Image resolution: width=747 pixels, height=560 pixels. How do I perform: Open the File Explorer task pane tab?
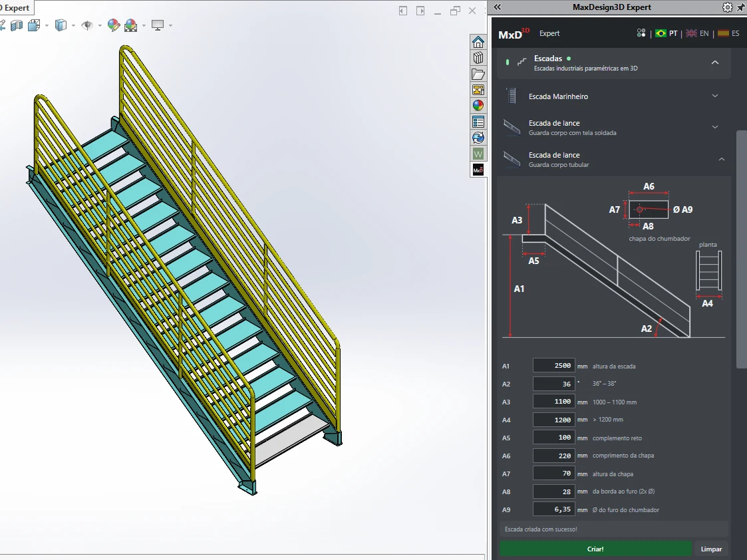point(478,74)
